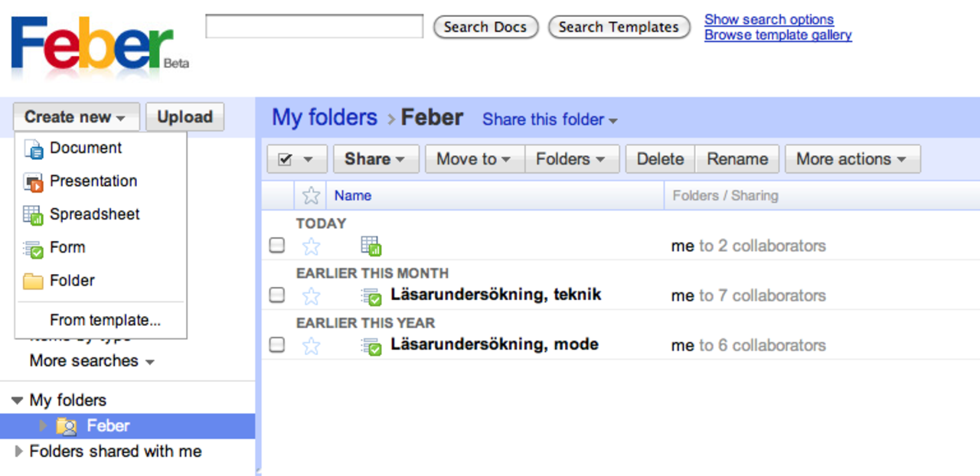Collapse the My folders section
Image resolution: width=980 pixels, height=476 pixels.
[18, 399]
